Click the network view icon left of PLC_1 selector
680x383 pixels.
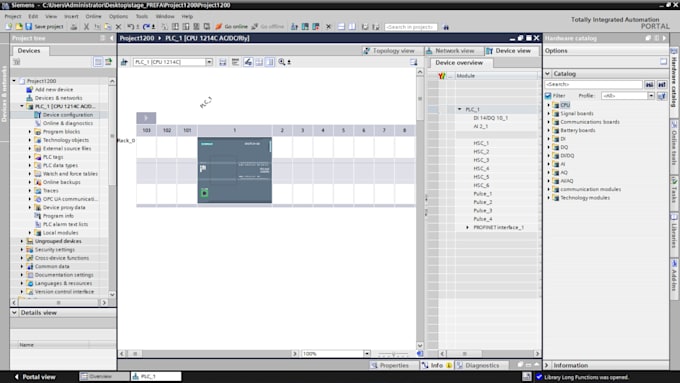tap(124, 62)
